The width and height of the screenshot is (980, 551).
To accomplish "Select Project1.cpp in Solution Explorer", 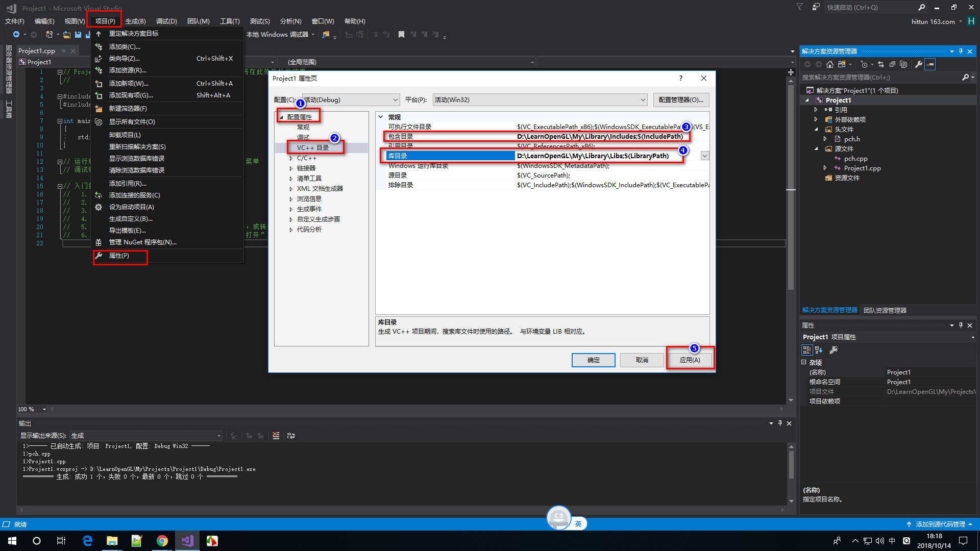I will (862, 168).
